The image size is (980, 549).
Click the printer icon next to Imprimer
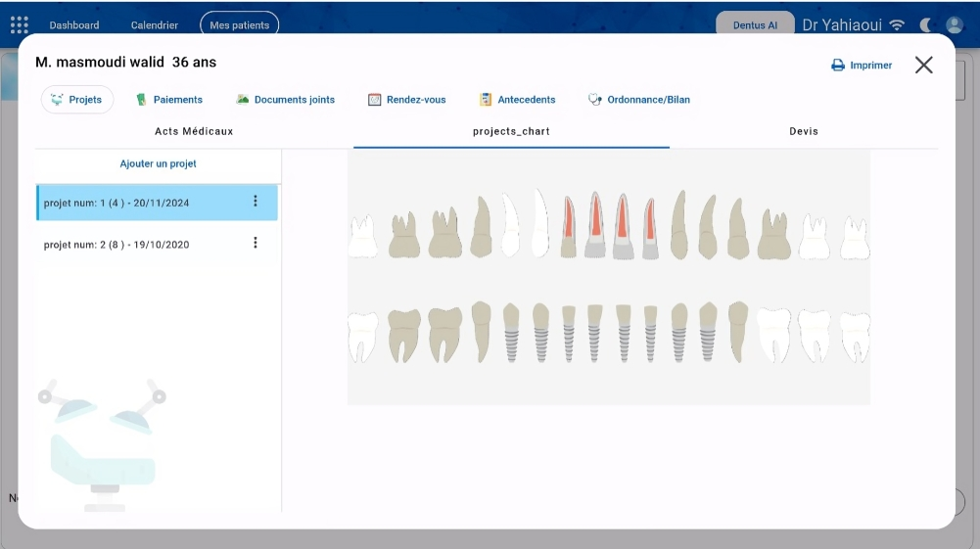(837, 66)
